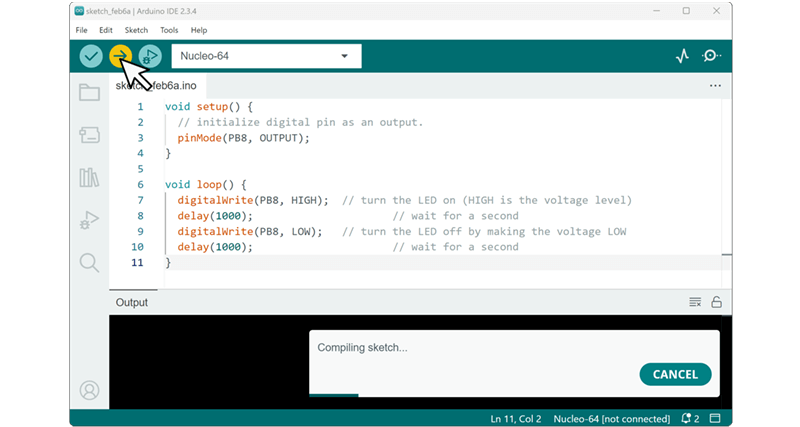Open the Library Manager sidebar

(x=89, y=178)
